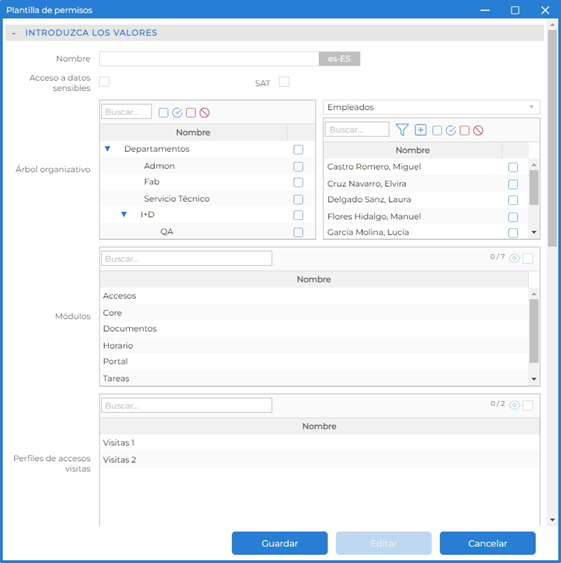Check García Molina, Lucía checkbox
The height and width of the screenshot is (563, 561).
[513, 233]
